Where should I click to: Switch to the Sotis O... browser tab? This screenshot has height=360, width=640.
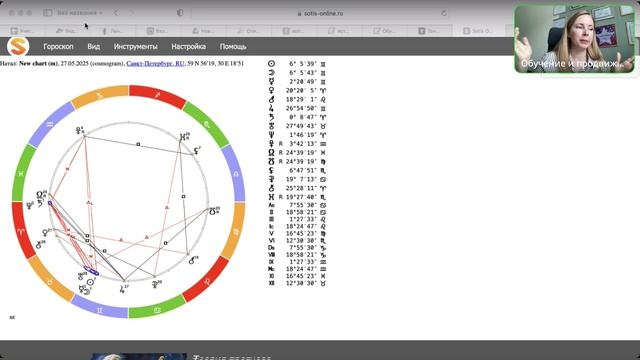(x=478, y=31)
